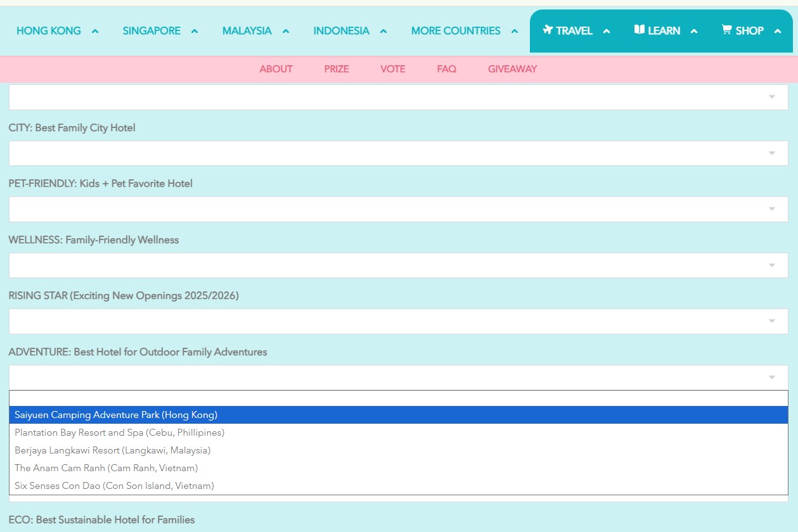Collapse the ADVENTURE outdoor family dropdown
Viewport: 798px width, 532px height.
pos(398,377)
